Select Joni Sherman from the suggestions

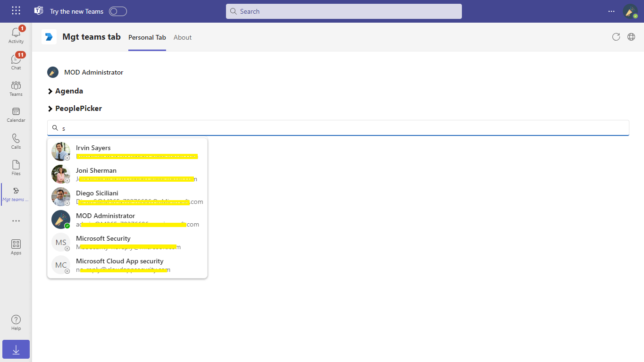(127, 174)
